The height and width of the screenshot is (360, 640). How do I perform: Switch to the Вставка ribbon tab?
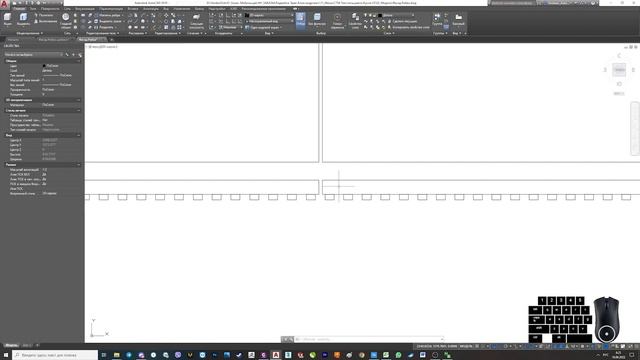pyautogui.click(x=133, y=9)
